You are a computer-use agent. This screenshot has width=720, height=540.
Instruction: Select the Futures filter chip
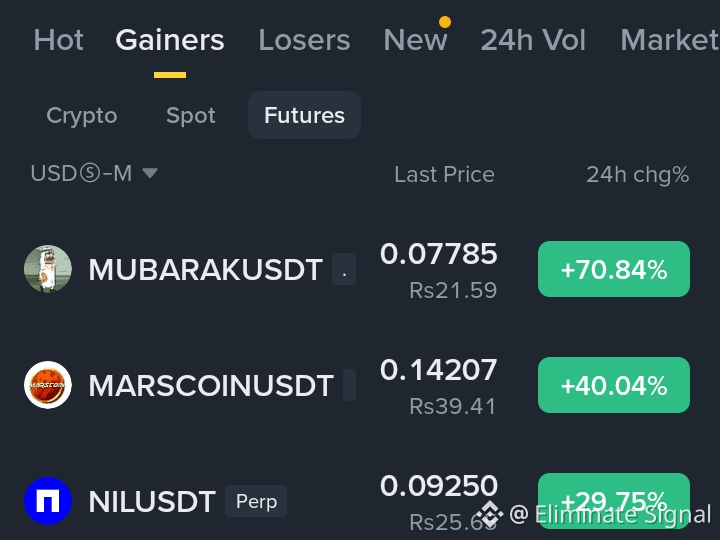point(304,115)
